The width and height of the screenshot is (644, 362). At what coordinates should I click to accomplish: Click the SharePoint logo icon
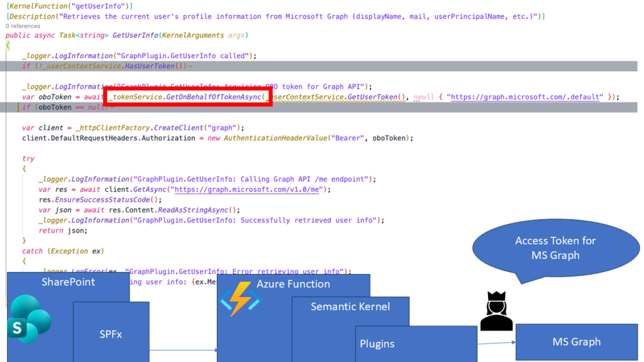pyautogui.click(x=29, y=319)
